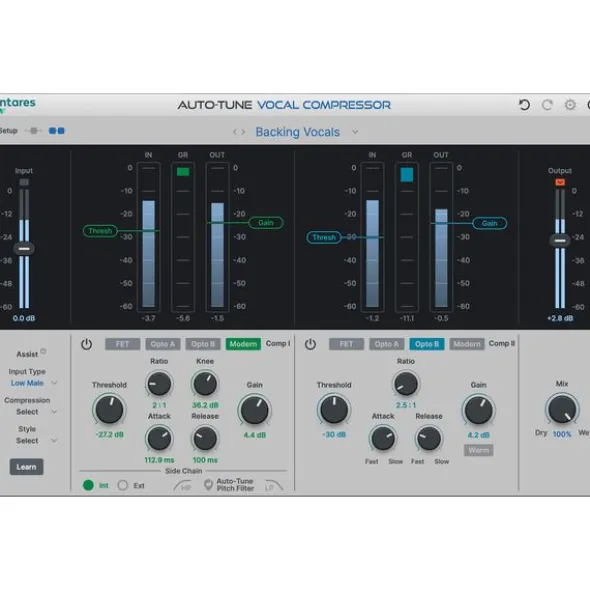Click the Assist info icon
Viewport: 590px width, 591px height.
43,351
